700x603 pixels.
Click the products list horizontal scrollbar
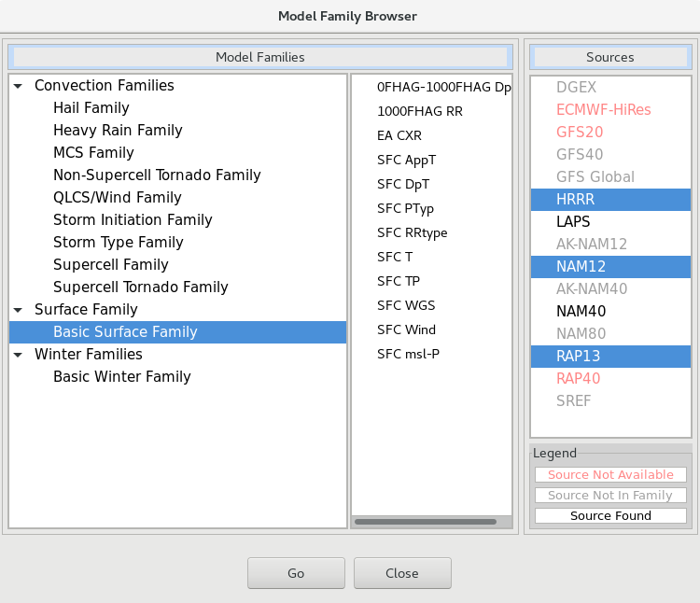(426, 522)
